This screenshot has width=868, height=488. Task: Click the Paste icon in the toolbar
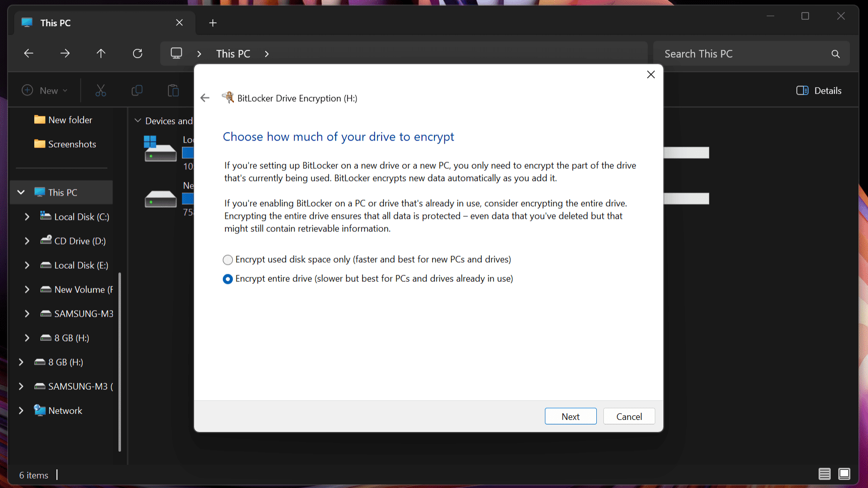(x=173, y=90)
